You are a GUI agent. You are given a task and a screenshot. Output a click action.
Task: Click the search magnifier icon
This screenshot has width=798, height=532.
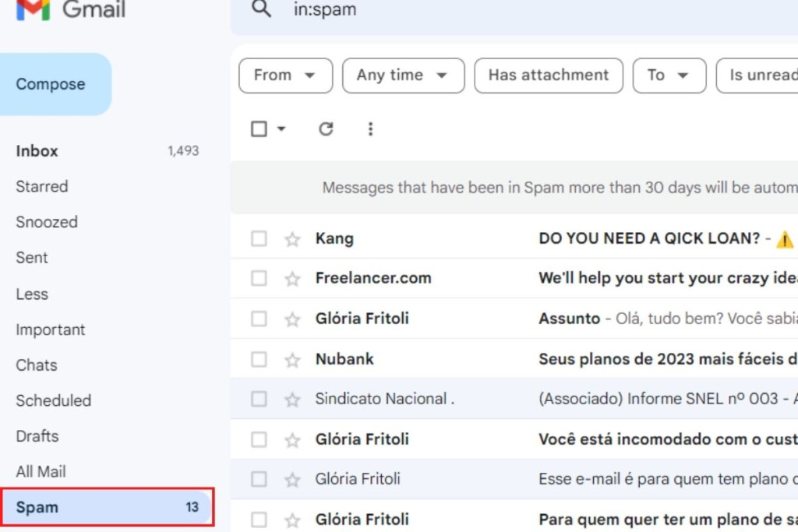point(262,9)
